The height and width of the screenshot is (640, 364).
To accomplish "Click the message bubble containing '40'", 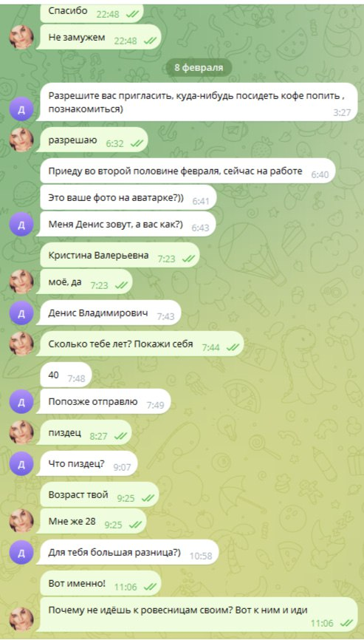I will (66, 375).
